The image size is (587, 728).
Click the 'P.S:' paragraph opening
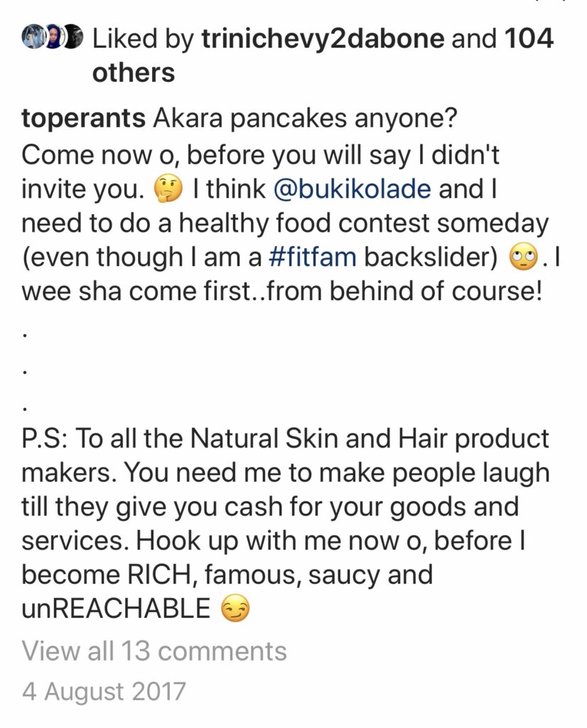tap(45, 439)
